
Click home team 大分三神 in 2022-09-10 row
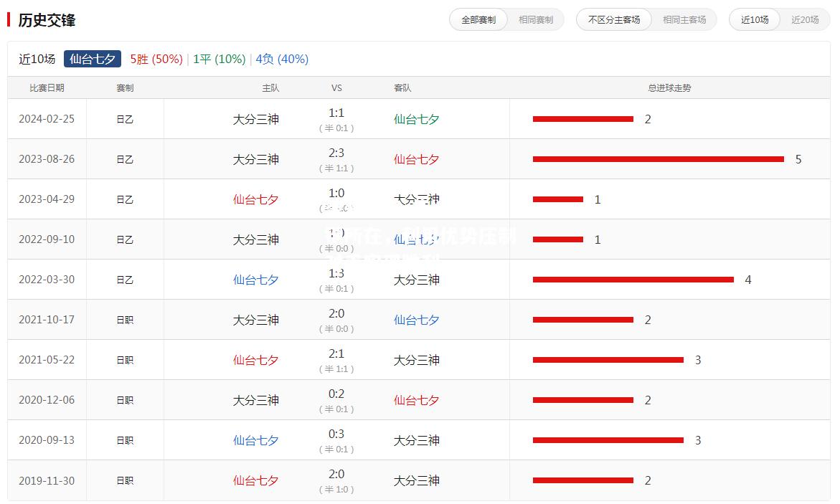(x=256, y=239)
